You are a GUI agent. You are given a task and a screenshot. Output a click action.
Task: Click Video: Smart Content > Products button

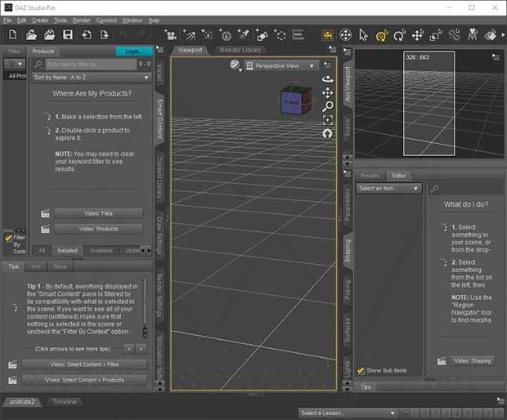pos(84,380)
